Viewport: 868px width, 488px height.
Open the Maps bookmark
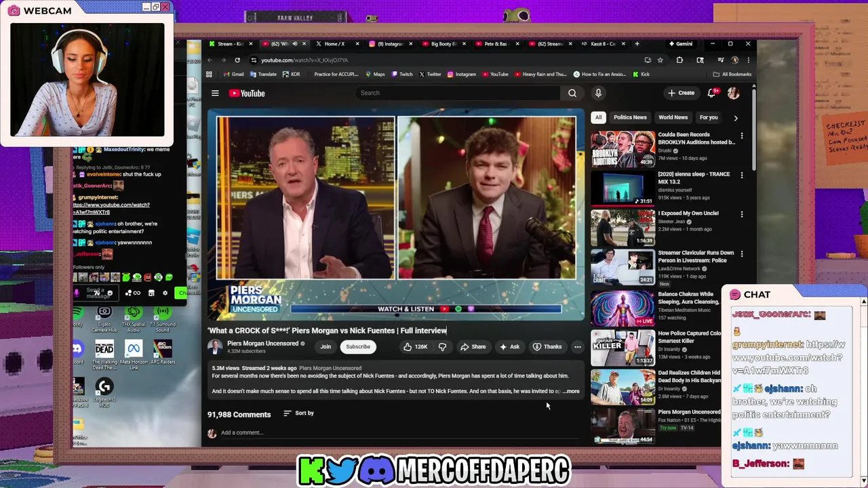pyautogui.click(x=375, y=74)
